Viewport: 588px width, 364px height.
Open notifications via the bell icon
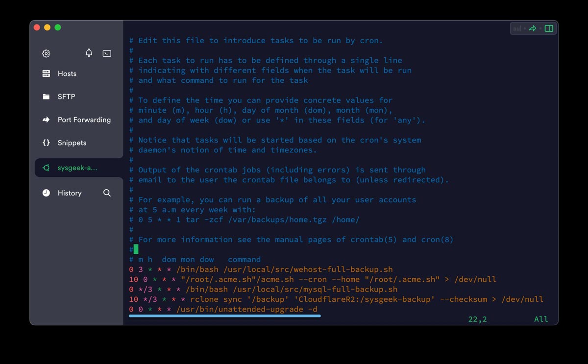tap(89, 53)
